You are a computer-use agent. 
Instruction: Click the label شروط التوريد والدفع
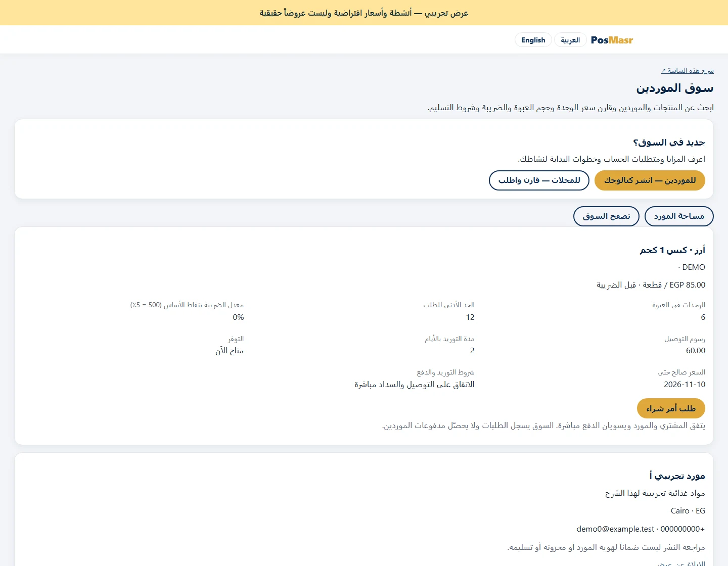[x=445, y=372]
